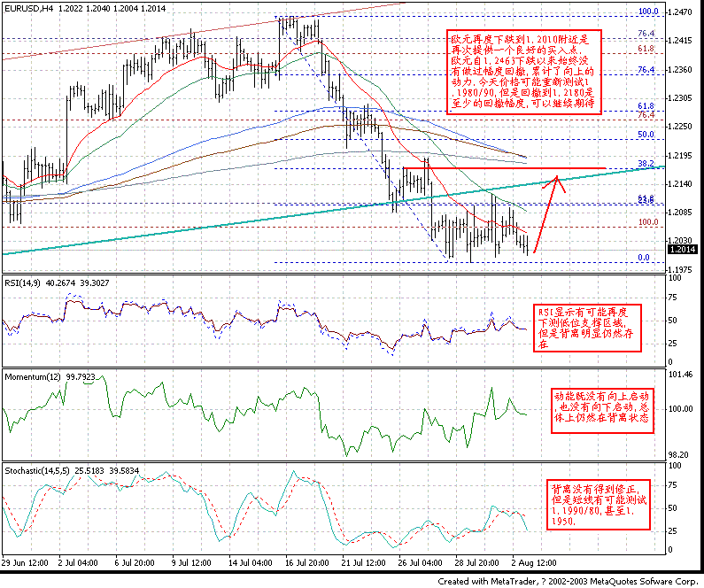Select the red comment box on the price chart
Image resolution: width=704 pixels, height=588 pixels.
click(524, 73)
